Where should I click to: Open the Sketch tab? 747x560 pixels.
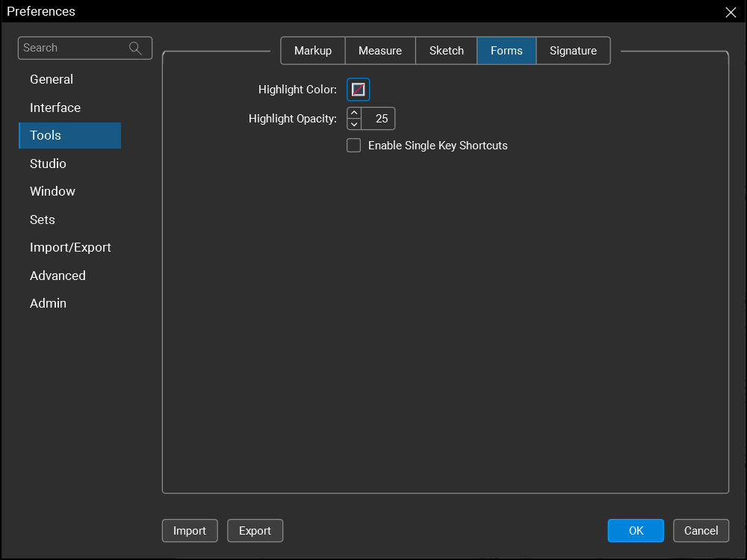pyautogui.click(x=447, y=51)
